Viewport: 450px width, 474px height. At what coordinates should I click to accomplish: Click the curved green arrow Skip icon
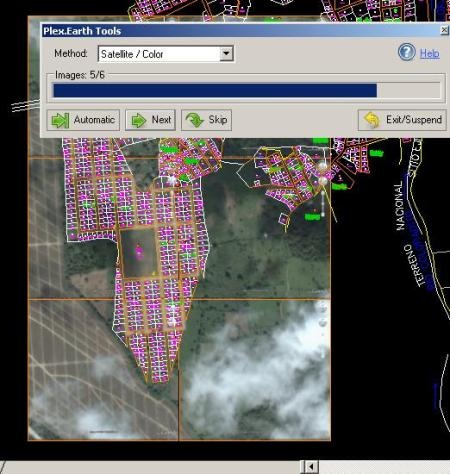point(195,120)
